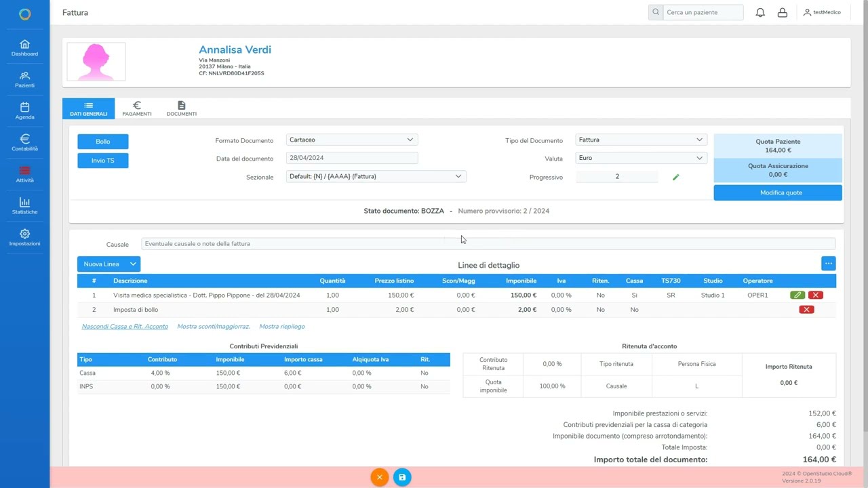Edit the Visita medica specialistica line
The width and height of the screenshot is (868, 488).
797,296
